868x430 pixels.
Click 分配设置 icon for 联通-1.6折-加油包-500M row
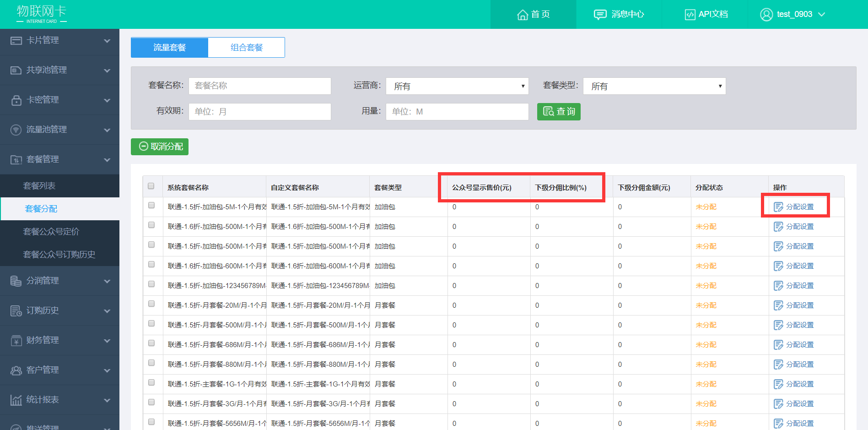point(778,227)
